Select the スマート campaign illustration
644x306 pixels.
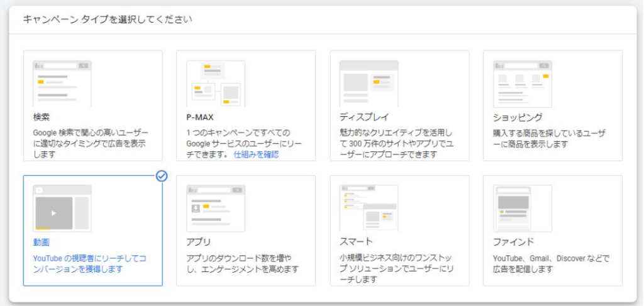[x=369, y=209]
